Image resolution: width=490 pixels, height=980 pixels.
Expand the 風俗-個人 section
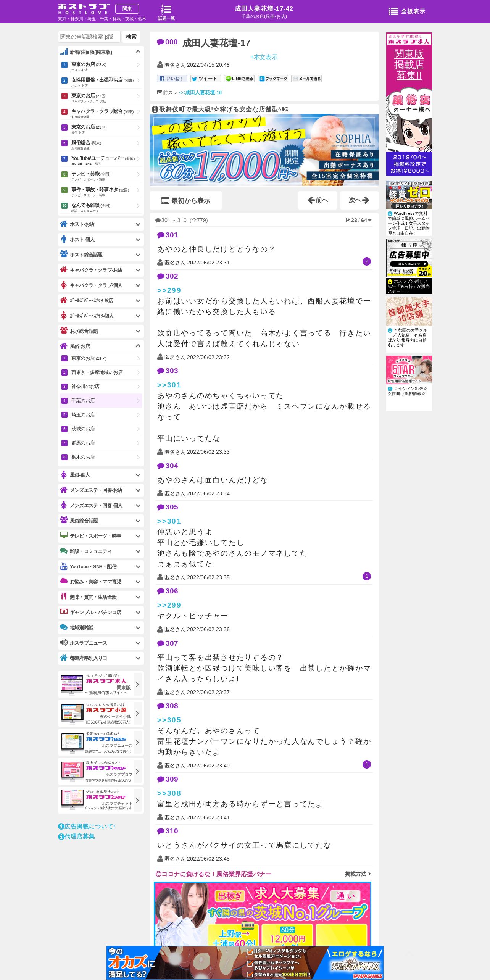coord(138,475)
